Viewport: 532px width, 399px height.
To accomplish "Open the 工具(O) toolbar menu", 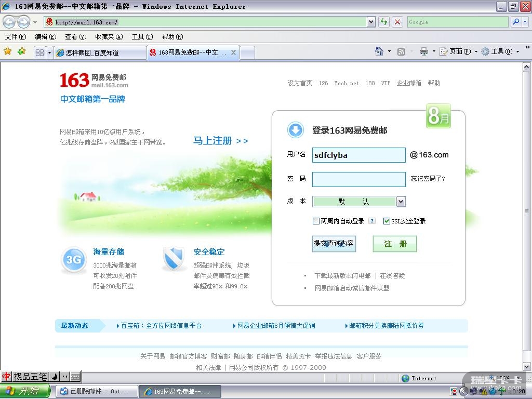I will (x=500, y=51).
